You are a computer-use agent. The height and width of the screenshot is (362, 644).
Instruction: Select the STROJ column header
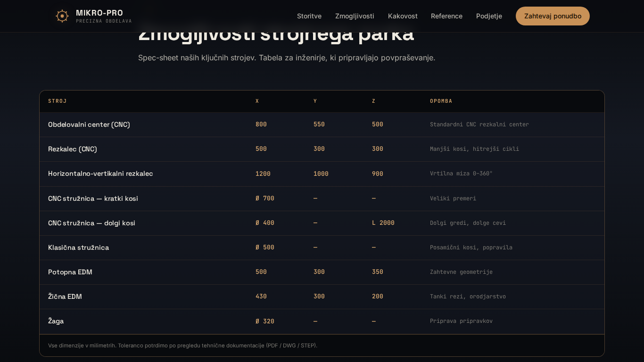coord(58,101)
